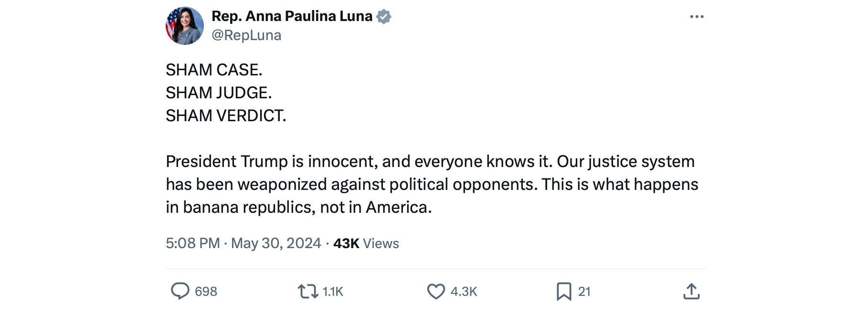
Task: View the 43K Views analytics
Action: tap(366, 243)
